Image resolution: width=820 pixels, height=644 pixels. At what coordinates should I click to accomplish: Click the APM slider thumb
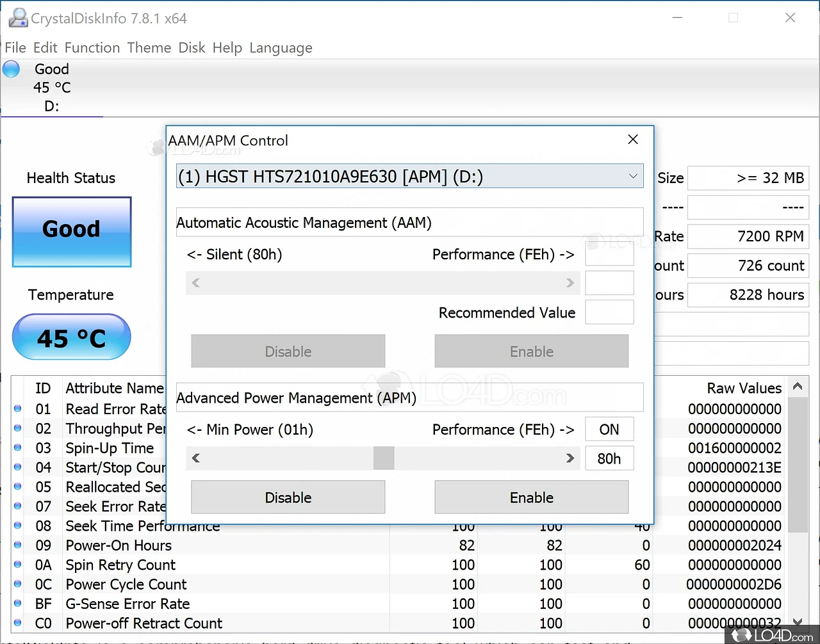[x=384, y=458]
